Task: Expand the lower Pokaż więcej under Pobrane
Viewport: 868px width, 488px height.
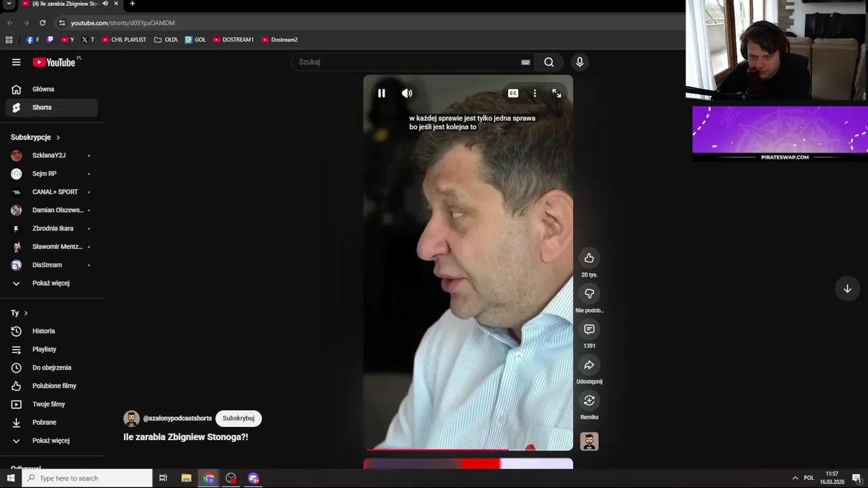Action: 52,441
